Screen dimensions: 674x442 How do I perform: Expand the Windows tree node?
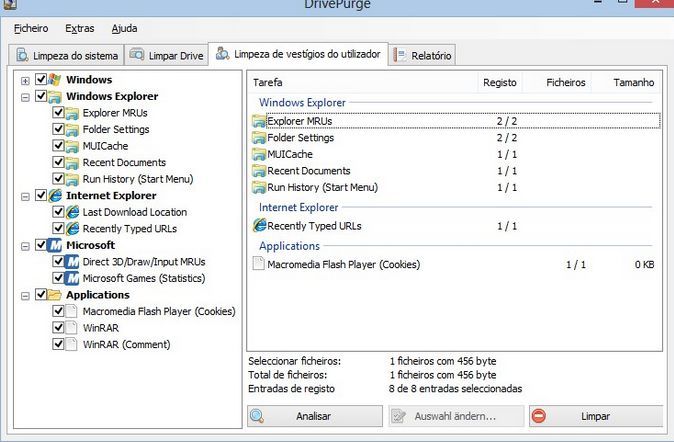pyautogui.click(x=25, y=81)
